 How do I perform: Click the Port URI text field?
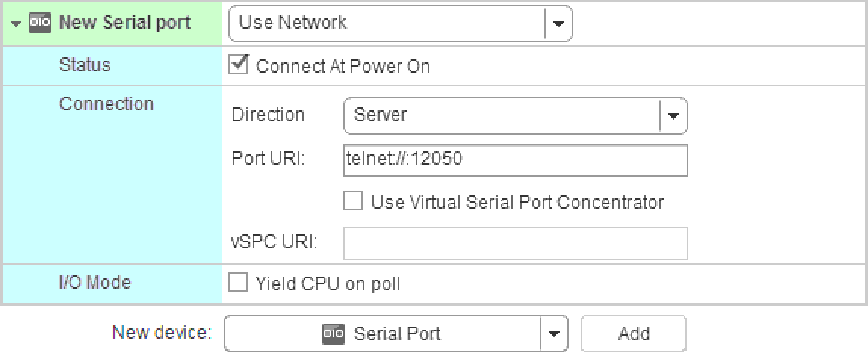click(x=515, y=160)
